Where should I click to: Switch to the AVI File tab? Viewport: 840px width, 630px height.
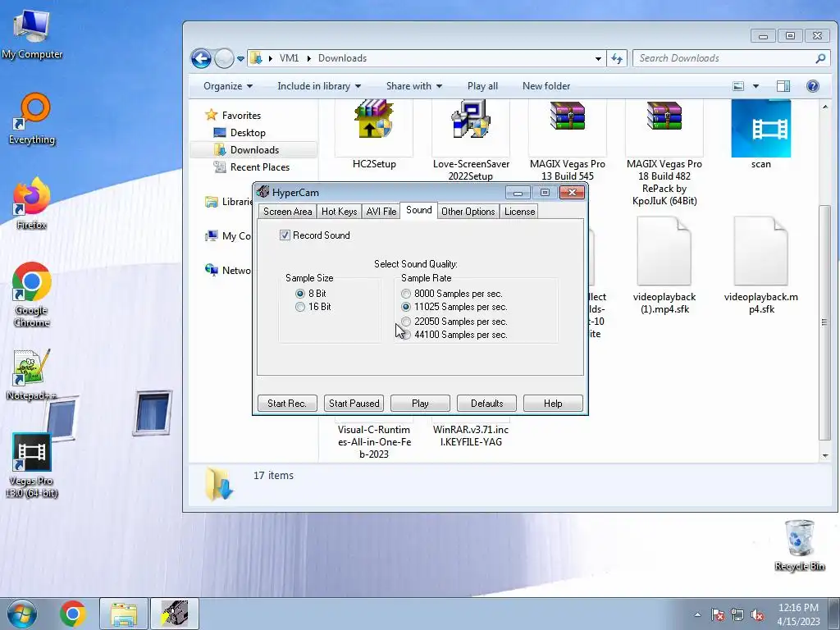381,212
